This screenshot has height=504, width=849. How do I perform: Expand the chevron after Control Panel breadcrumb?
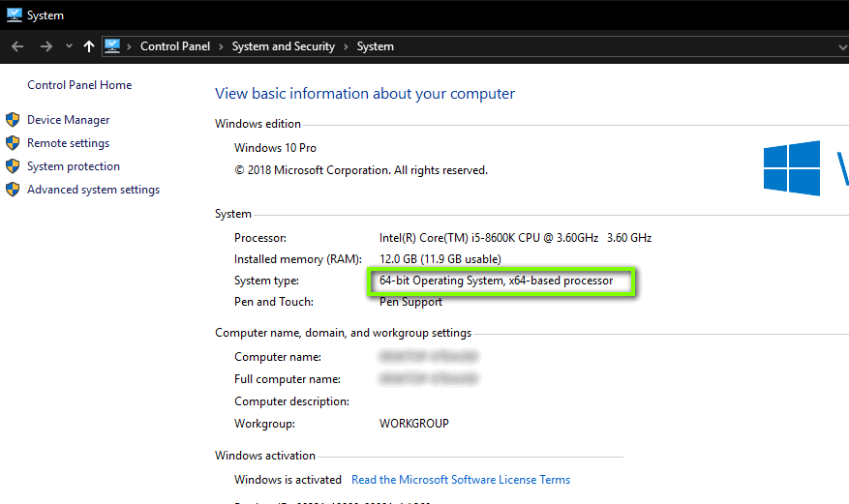click(221, 47)
